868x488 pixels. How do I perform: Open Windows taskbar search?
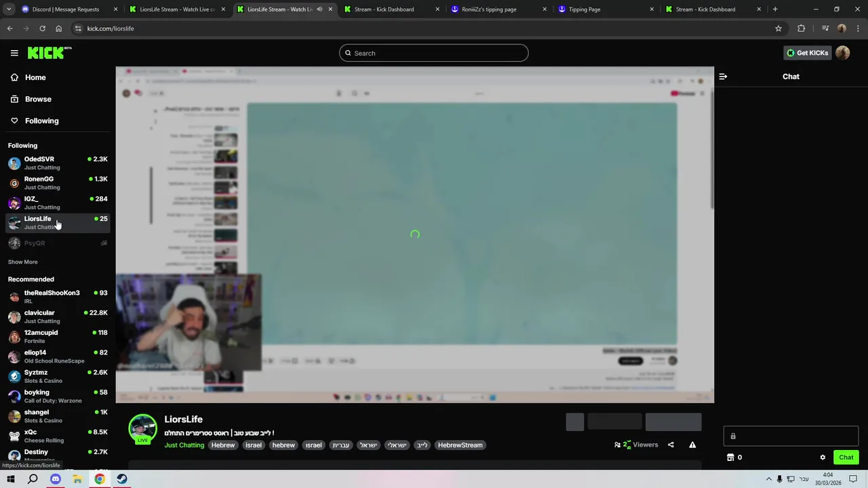pyautogui.click(x=33, y=479)
